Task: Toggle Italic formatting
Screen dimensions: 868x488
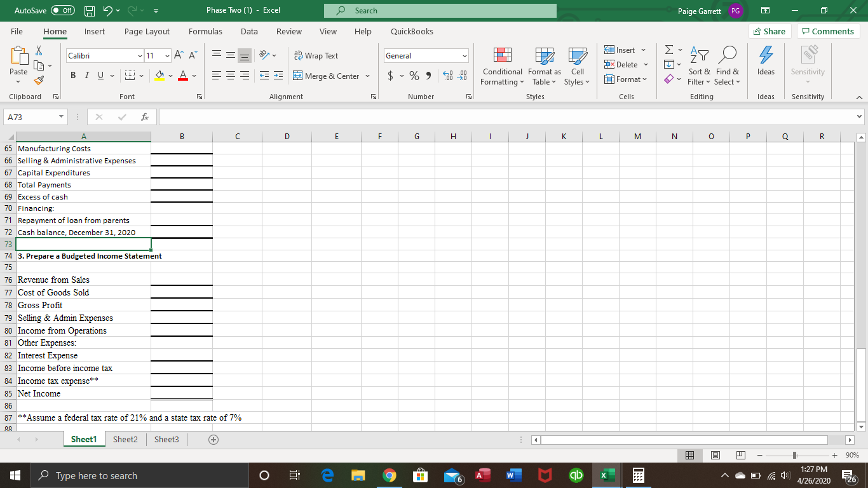Action: (87, 76)
